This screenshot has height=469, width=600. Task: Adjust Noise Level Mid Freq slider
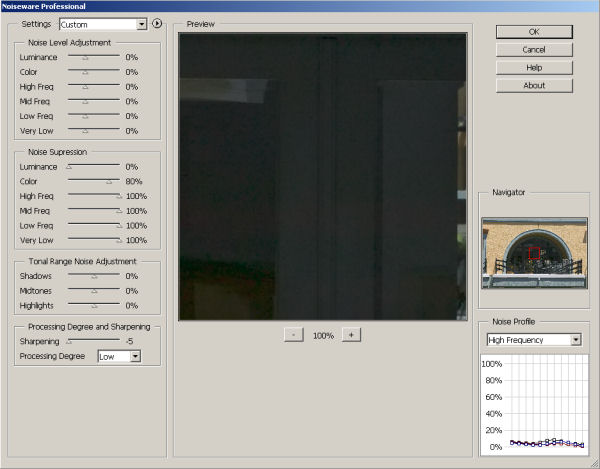pos(94,101)
